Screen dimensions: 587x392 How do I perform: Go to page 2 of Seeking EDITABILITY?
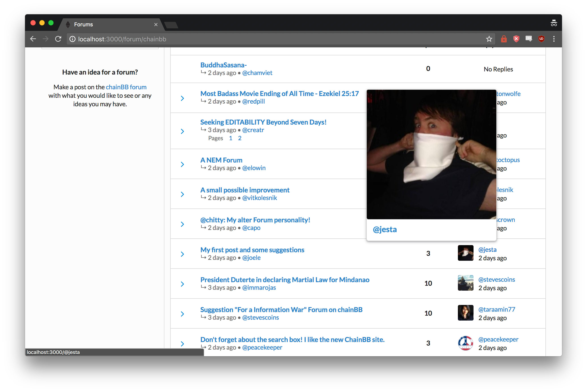coord(240,138)
